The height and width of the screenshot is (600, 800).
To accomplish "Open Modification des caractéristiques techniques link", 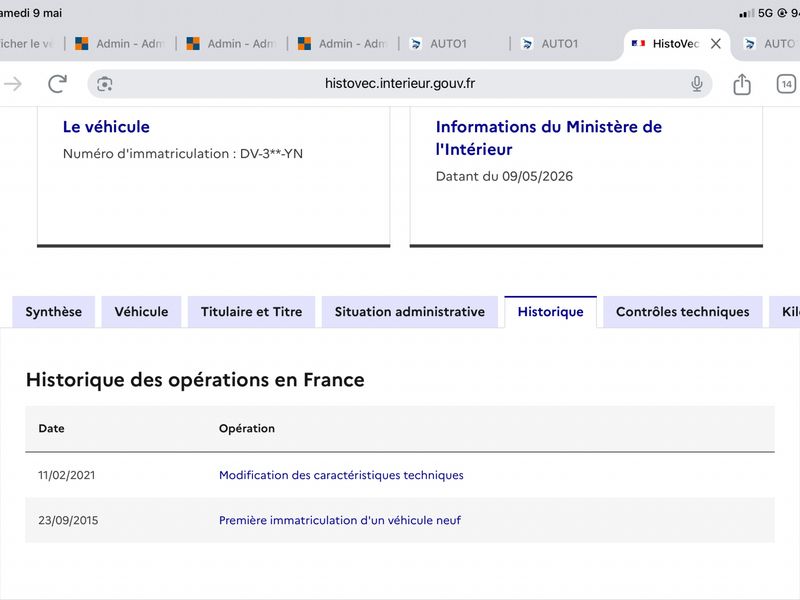I will coord(341,475).
